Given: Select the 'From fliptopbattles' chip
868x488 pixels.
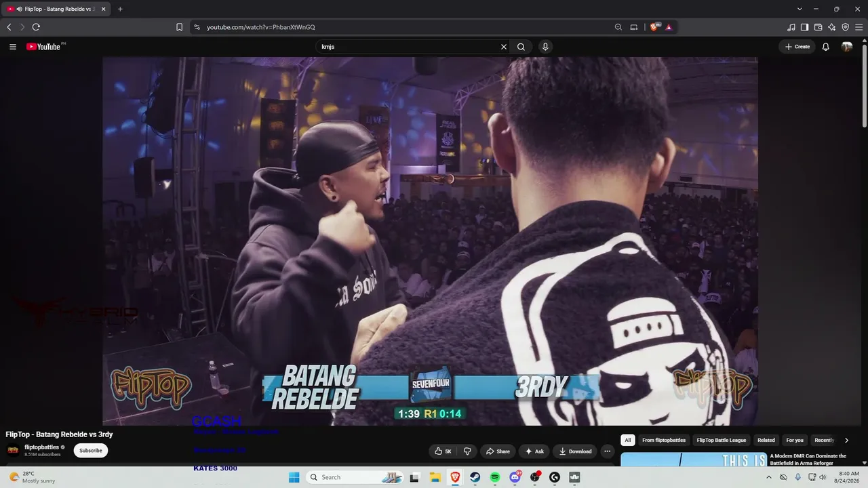Looking at the screenshot, I should point(664,440).
